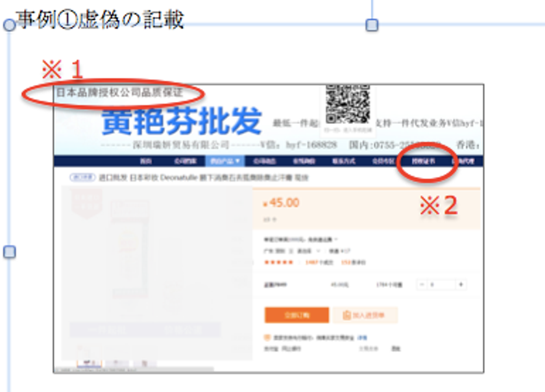Viewport: 545px width, 392px height.
Task: Click the QR code in the page header
Action: pos(348,105)
